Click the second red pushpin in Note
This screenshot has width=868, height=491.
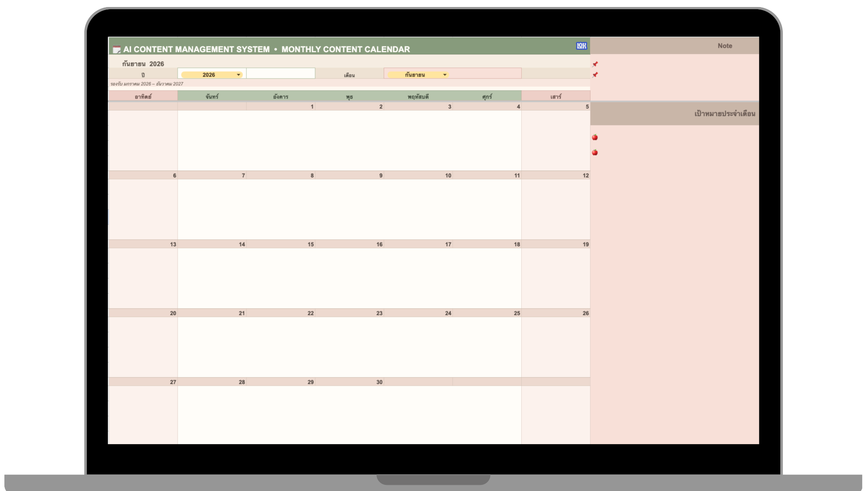click(x=595, y=75)
